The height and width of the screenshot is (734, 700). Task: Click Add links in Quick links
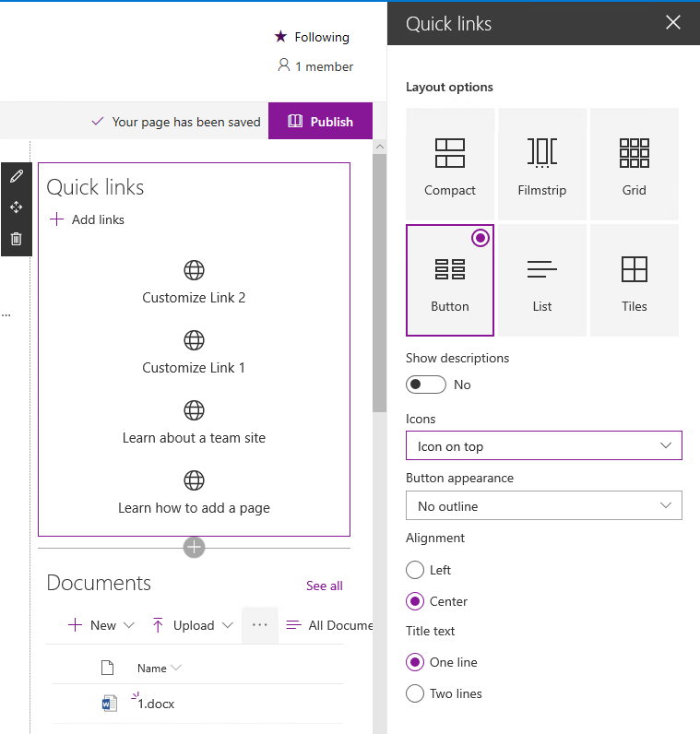coord(87,219)
